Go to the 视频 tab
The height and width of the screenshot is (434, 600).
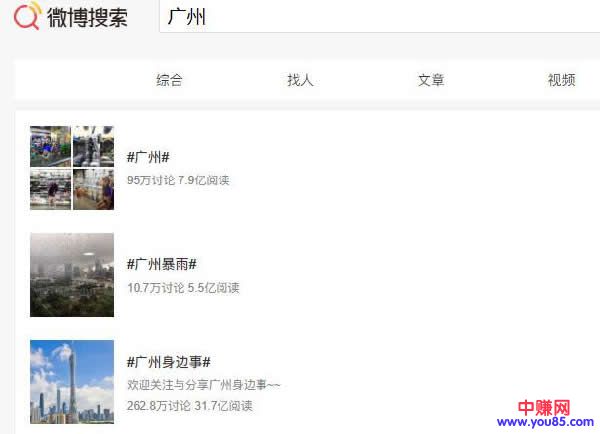[x=561, y=80]
